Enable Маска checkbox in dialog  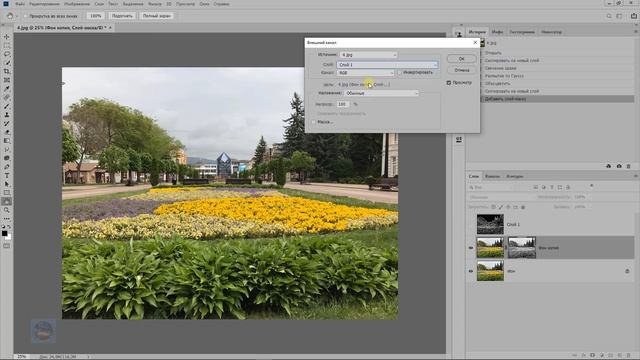[313, 122]
